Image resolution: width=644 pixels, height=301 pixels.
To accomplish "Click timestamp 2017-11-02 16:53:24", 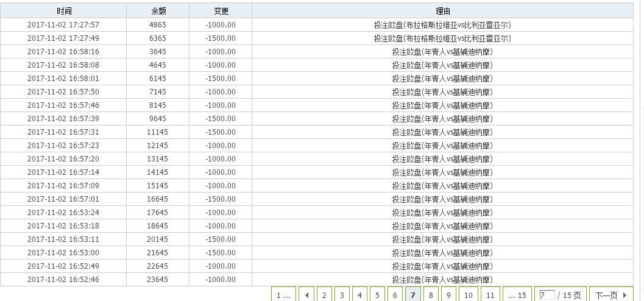I will coord(63,212).
